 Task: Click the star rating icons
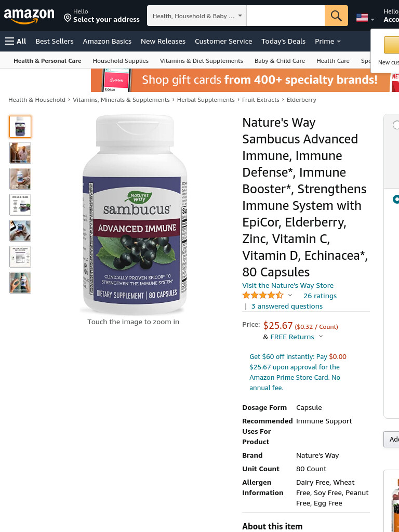coord(262,296)
